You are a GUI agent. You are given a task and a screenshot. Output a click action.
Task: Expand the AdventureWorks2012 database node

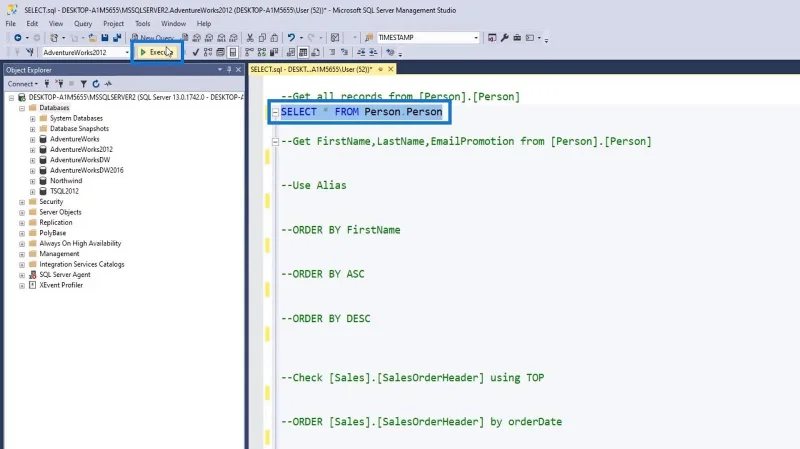click(x=32, y=150)
